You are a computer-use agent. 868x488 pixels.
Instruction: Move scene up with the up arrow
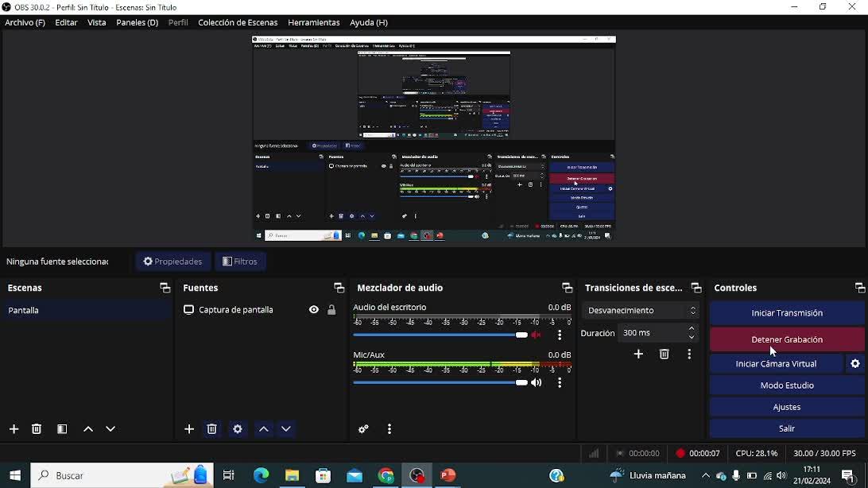point(88,429)
